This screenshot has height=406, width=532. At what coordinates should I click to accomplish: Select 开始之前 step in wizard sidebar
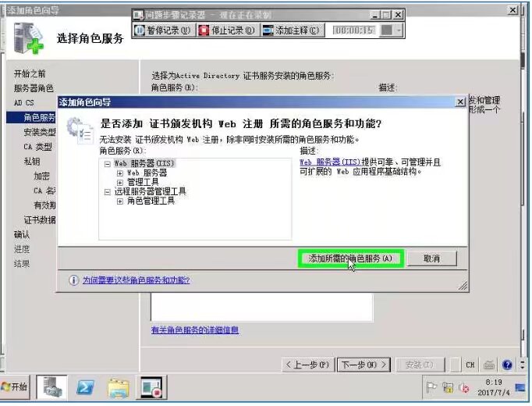tap(30, 73)
